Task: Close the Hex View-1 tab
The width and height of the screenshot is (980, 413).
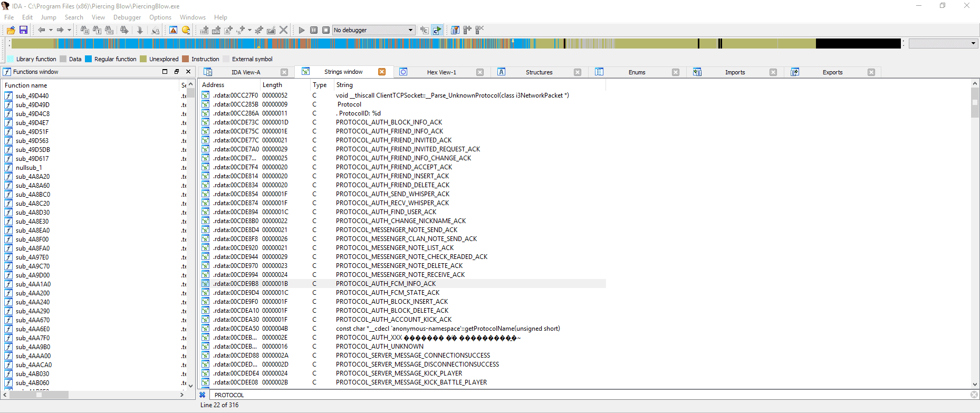Action: pyautogui.click(x=480, y=72)
